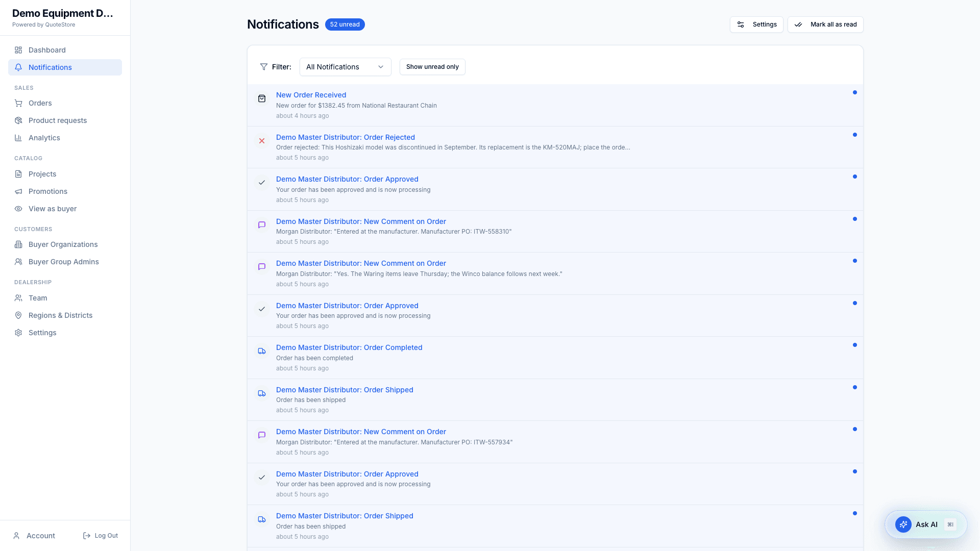The width and height of the screenshot is (980, 551).
Task: Click the truck icon on Order Completed notification
Action: [x=262, y=351]
